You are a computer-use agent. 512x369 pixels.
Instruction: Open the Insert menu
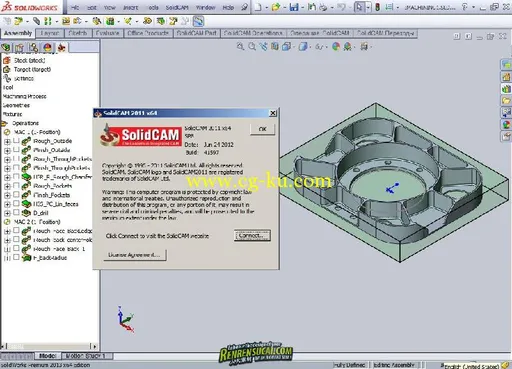point(130,7)
